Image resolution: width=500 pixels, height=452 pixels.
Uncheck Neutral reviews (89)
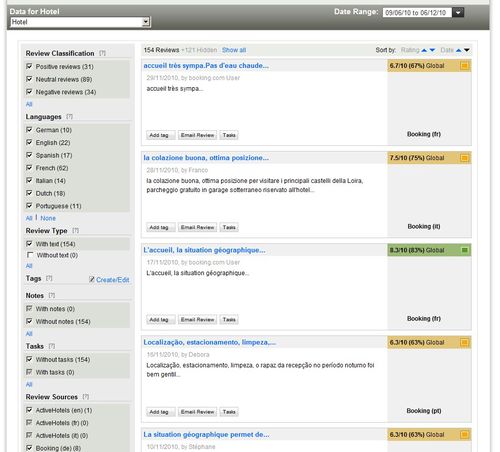click(x=29, y=79)
